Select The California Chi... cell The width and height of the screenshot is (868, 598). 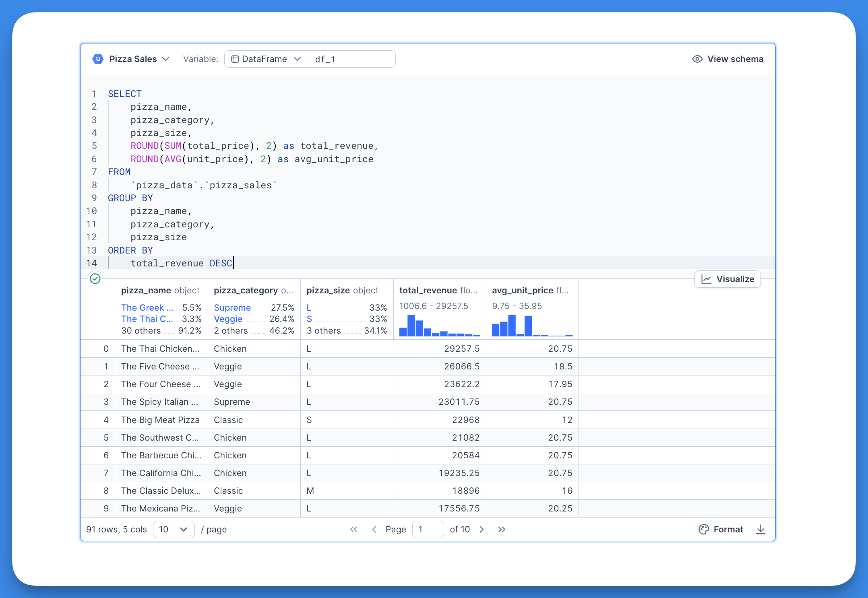point(161,473)
